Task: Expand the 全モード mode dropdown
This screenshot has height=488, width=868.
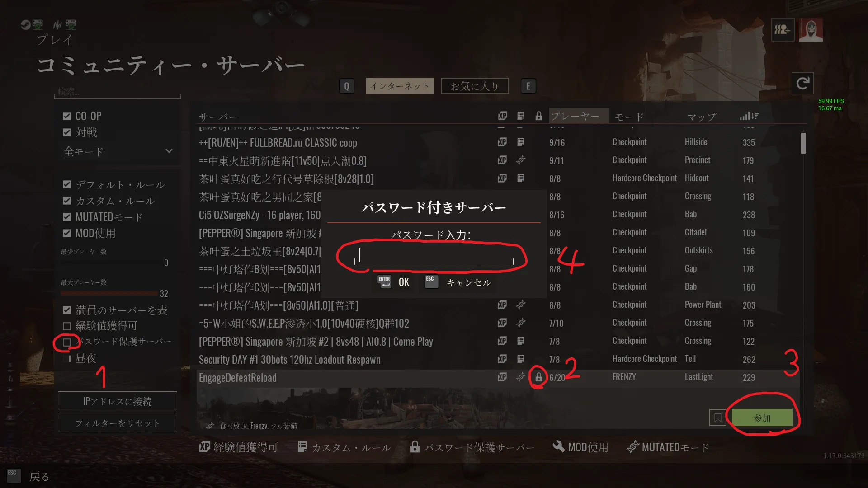Action: point(118,151)
